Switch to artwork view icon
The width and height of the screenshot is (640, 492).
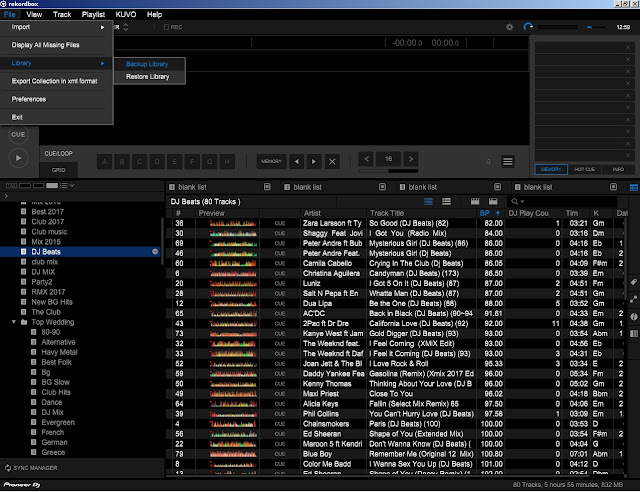pos(475,202)
